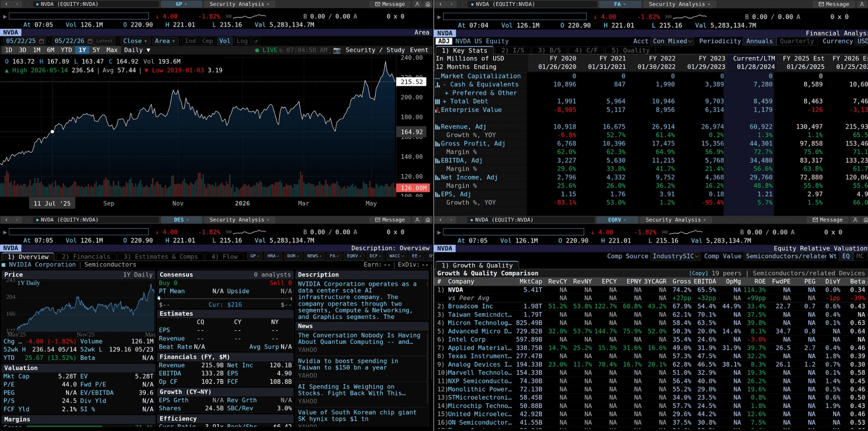Click the chart icon beside Gross Profit, Adj row
Image resolution: width=868 pixels, height=431 pixels.
tap(437, 144)
